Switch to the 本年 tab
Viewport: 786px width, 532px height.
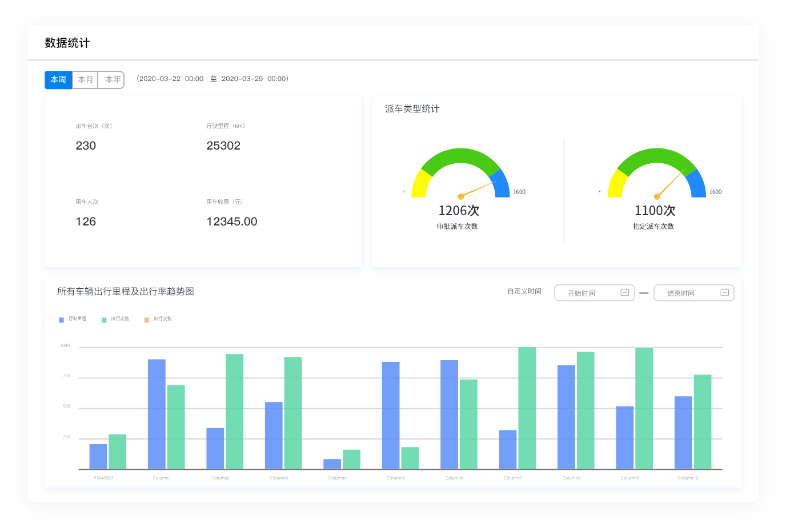(113, 80)
